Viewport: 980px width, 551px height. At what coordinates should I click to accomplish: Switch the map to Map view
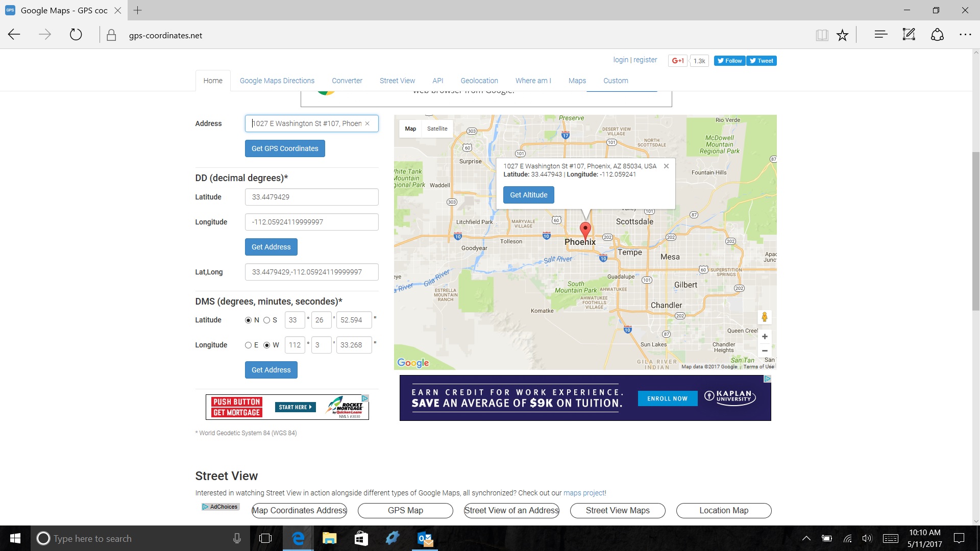pos(410,129)
